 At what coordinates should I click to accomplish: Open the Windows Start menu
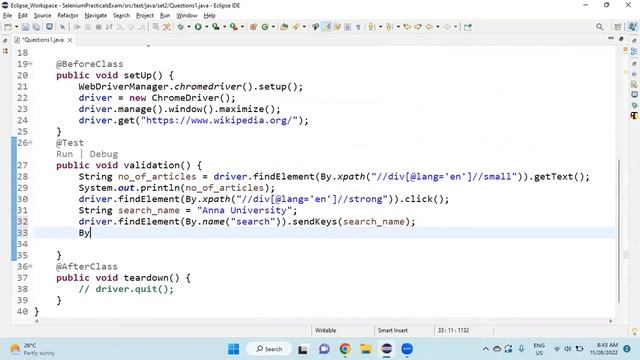[233, 349]
